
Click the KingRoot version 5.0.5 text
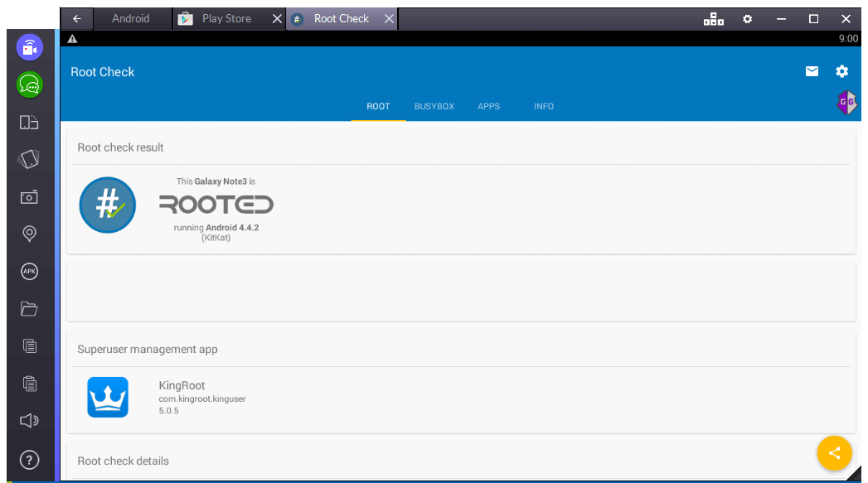[169, 411]
